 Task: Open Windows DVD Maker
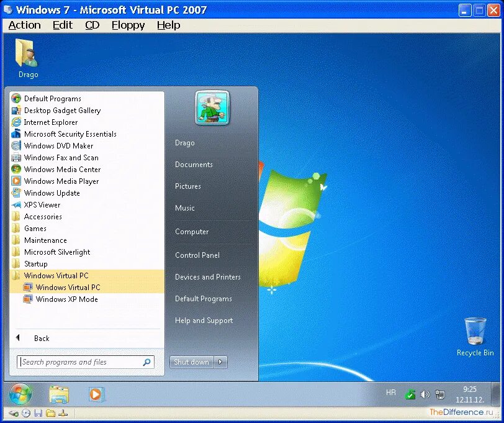pos(87,146)
